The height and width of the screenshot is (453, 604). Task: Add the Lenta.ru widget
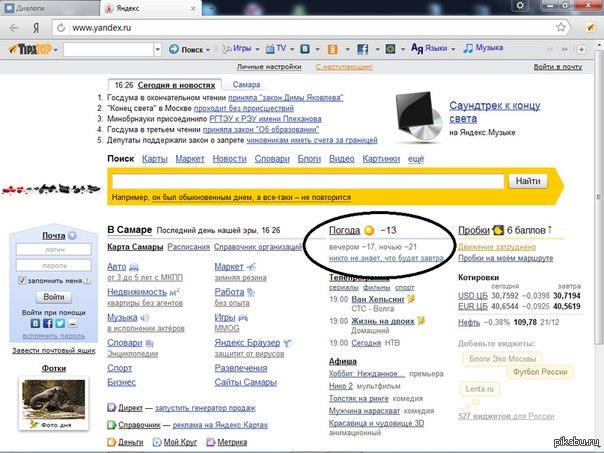click(x=479, y=389)
